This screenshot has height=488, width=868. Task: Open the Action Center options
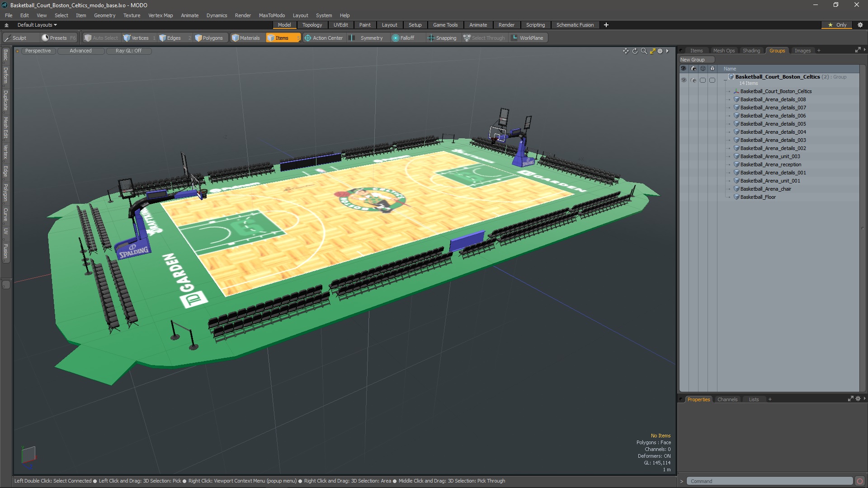click(324, 38)
